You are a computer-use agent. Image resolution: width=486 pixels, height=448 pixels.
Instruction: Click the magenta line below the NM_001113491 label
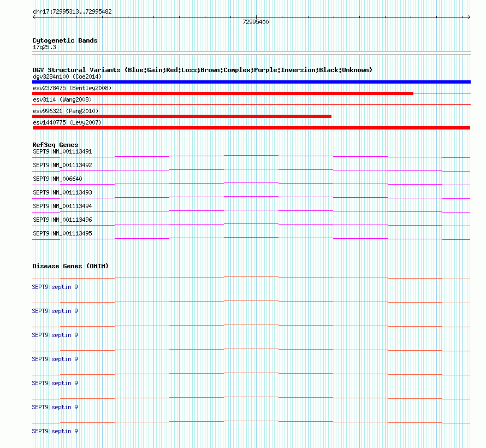coord(251,156)
